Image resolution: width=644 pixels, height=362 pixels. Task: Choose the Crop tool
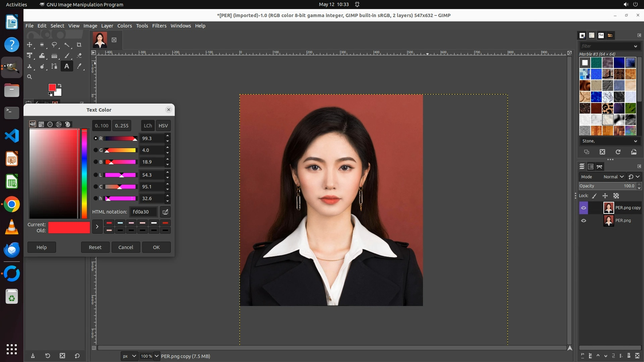pos(79,45)
